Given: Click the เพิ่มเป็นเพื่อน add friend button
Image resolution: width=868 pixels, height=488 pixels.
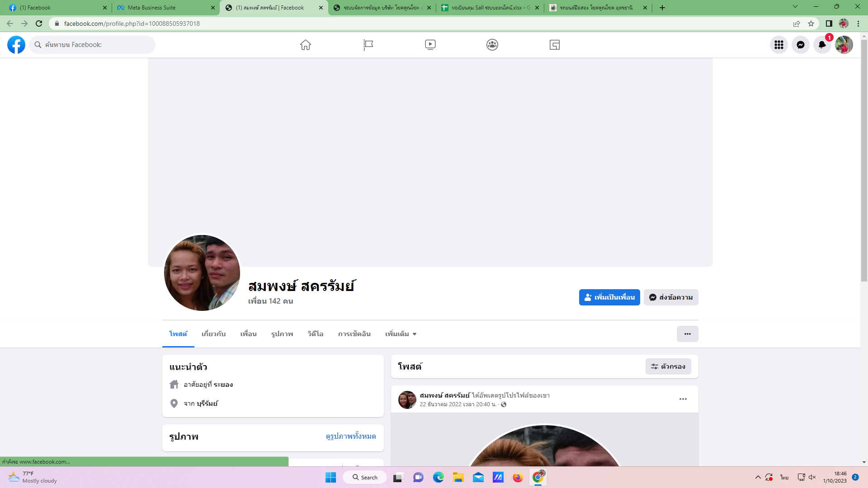Looking at the screenshot, I should pos(609,297).
